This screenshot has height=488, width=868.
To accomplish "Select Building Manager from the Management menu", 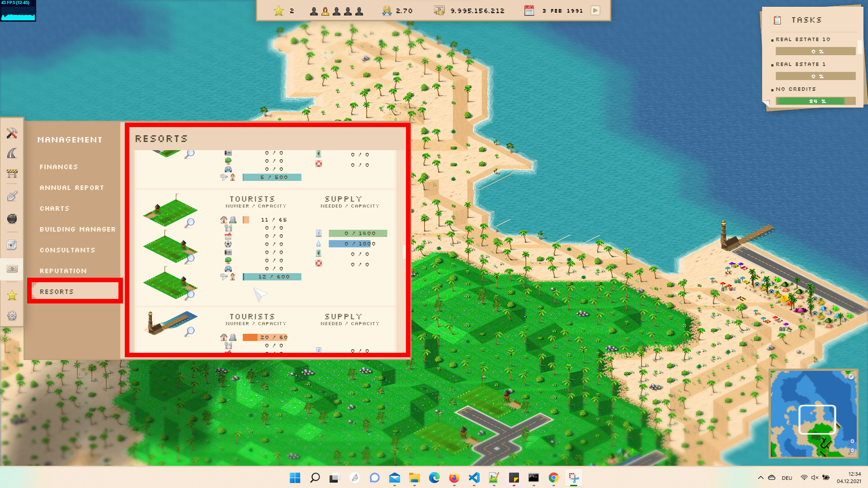I will 78,229.
